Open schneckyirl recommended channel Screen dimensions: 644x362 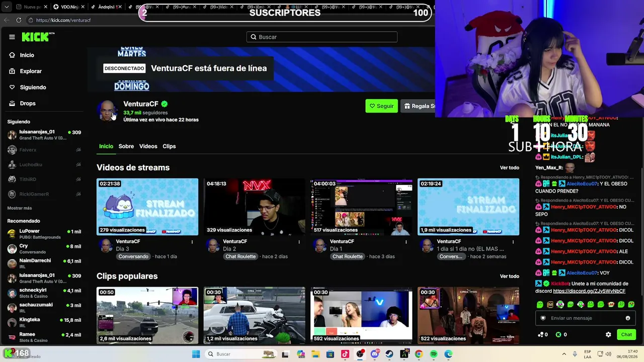[x=44, y=293]
